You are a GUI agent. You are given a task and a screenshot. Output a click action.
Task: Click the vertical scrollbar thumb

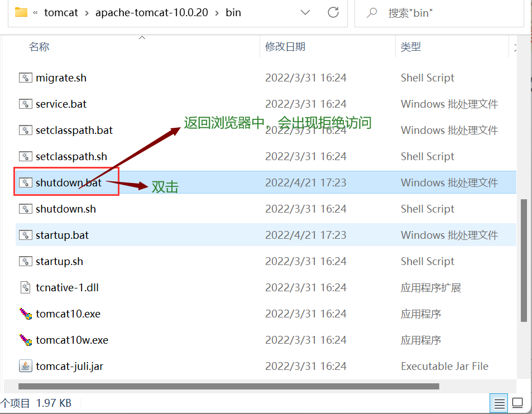click(x=524, y=261)
